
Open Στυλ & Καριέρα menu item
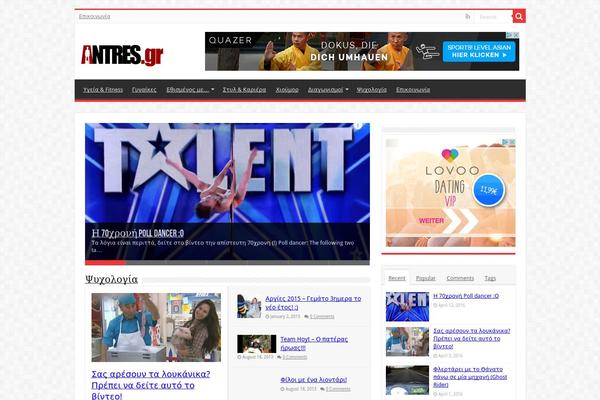(x=244, y=90)
